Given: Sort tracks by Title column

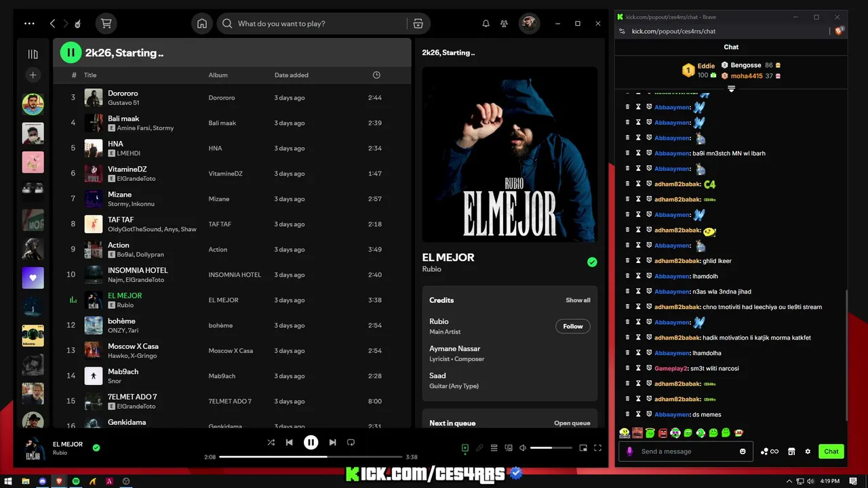Looking at the screenshot, I should [x=90, y=75].
